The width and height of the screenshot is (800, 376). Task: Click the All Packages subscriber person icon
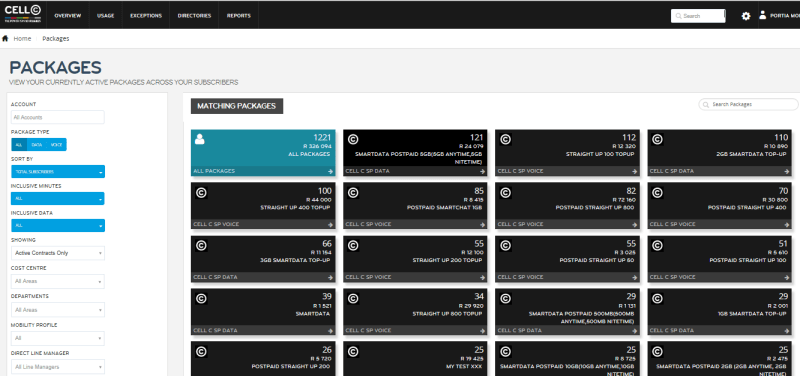pyautogui.click(x=199, y=139)
